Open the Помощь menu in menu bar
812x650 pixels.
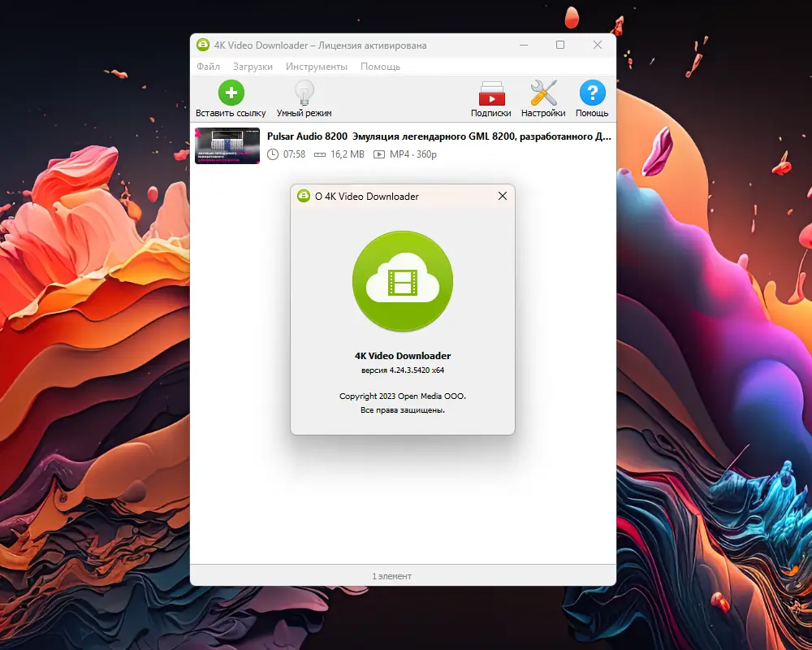(x=380, y=67)
